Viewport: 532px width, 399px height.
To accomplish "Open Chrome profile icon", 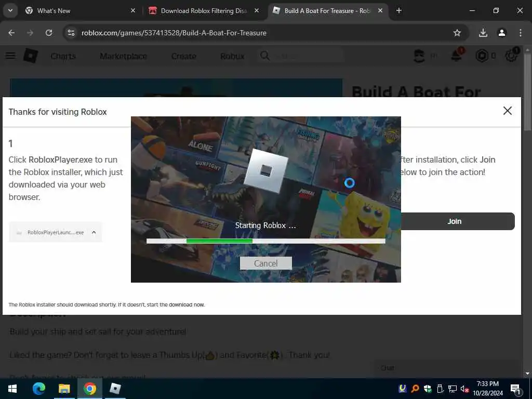I will [x=502, y=33].
